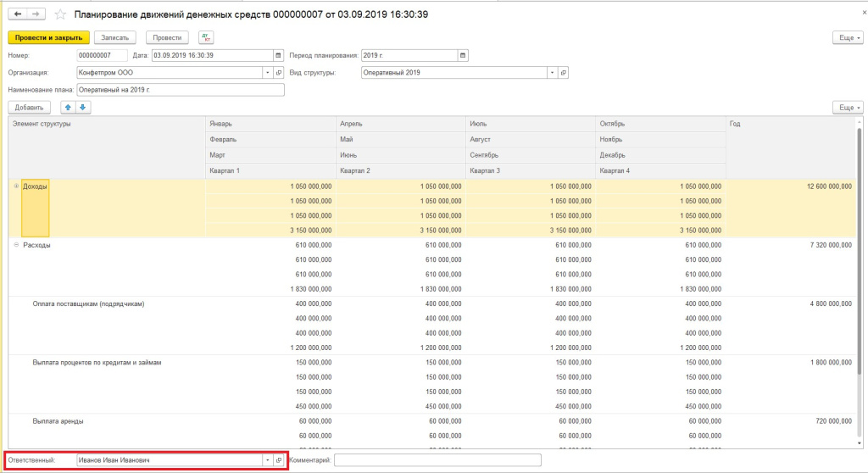Viewport: 868px width, 473px height.
Task: Open the Дт/Кт postings icon
Action: (x=206, y=37)
